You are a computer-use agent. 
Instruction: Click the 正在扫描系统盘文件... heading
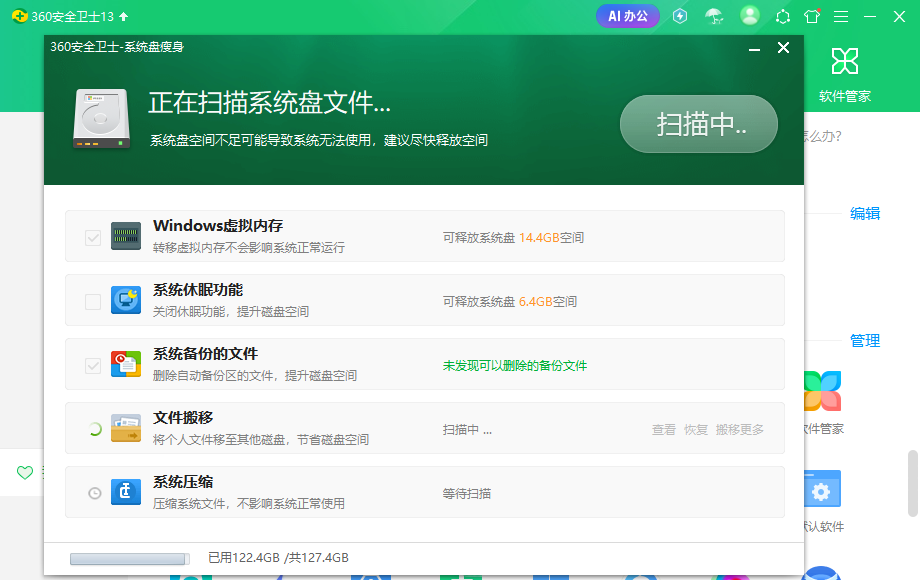pos(269,103)
